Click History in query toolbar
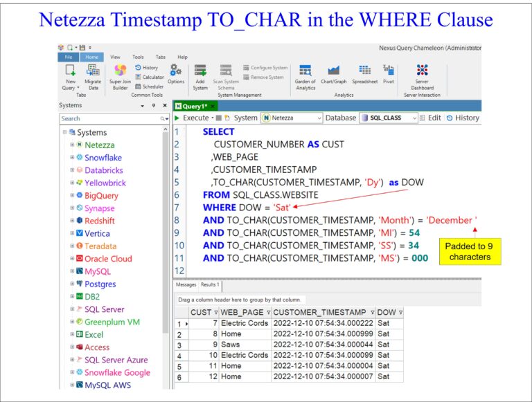The image size is (532, 402). click(463, 118)
